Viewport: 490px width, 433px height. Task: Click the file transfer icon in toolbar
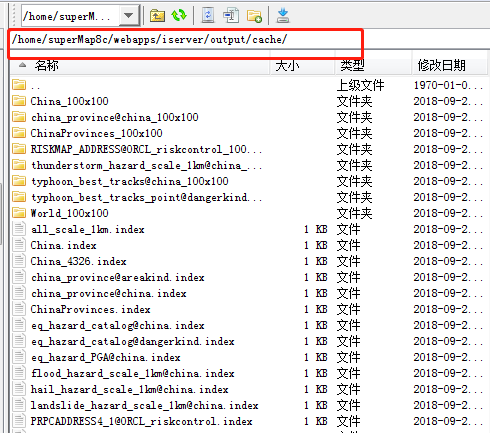tap(231, 15)
